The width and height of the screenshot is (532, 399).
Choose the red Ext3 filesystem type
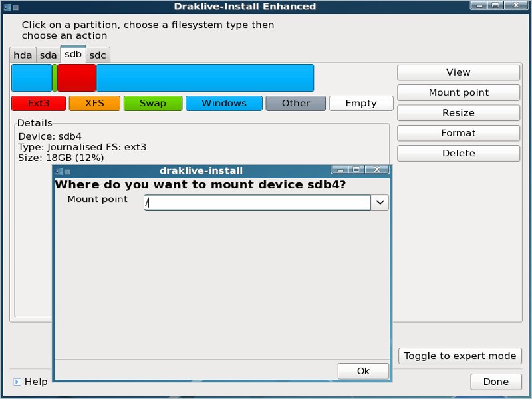tap(39, 103)
